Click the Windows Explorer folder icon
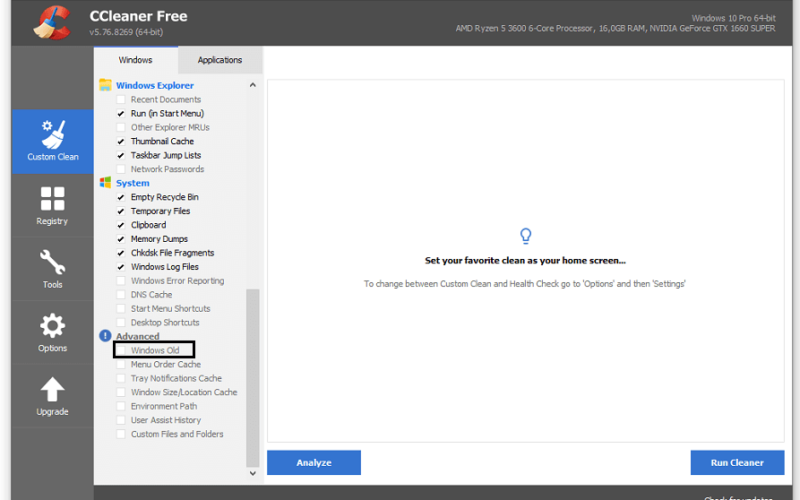 pyautogui.click(x=106, y=85)
